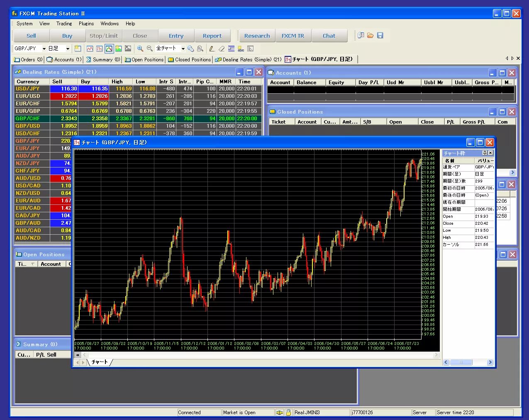Open the System menu
Screen dimensions: 529x420
[x=24, y=24]
